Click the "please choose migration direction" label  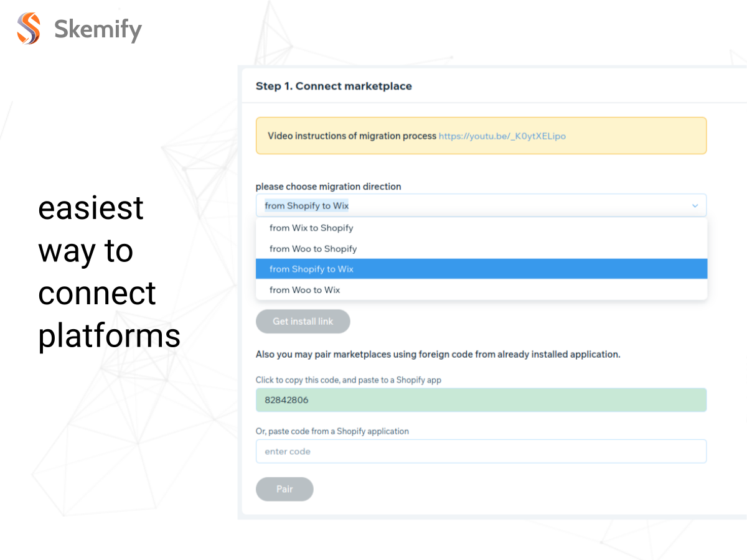(x=329, y=187)
